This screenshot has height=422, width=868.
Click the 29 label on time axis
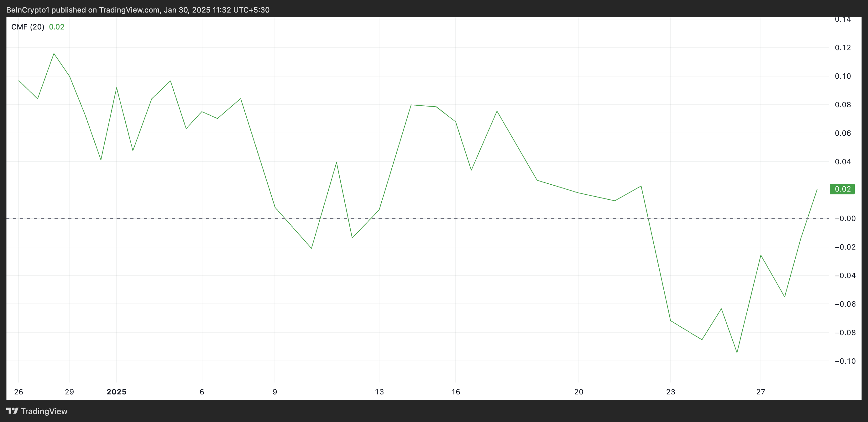point(70,392)
